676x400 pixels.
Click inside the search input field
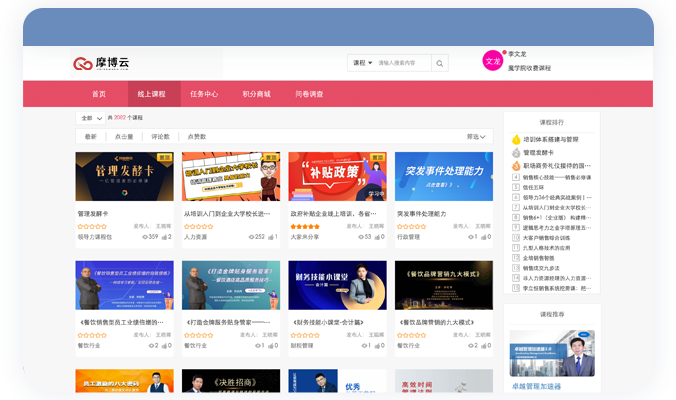coord(403,63)
